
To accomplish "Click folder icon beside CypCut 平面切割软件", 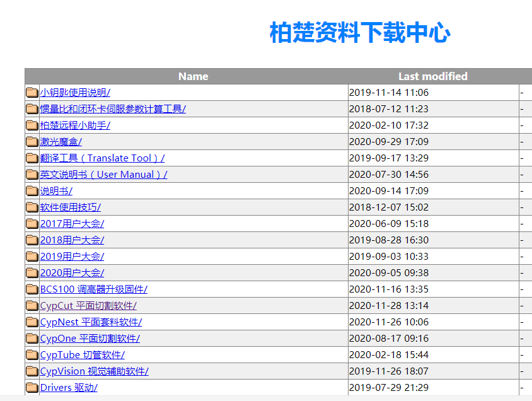I will coord(32,306).
